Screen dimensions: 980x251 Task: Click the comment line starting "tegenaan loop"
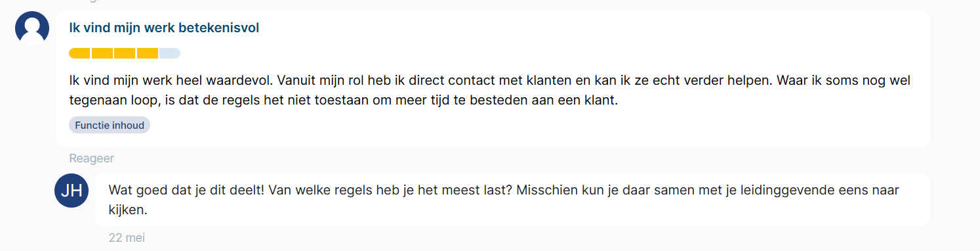pos(344,101)
